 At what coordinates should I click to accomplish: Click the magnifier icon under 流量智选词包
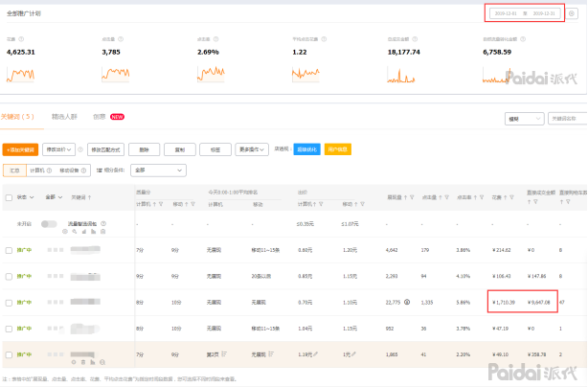click(x=75, y=232)
